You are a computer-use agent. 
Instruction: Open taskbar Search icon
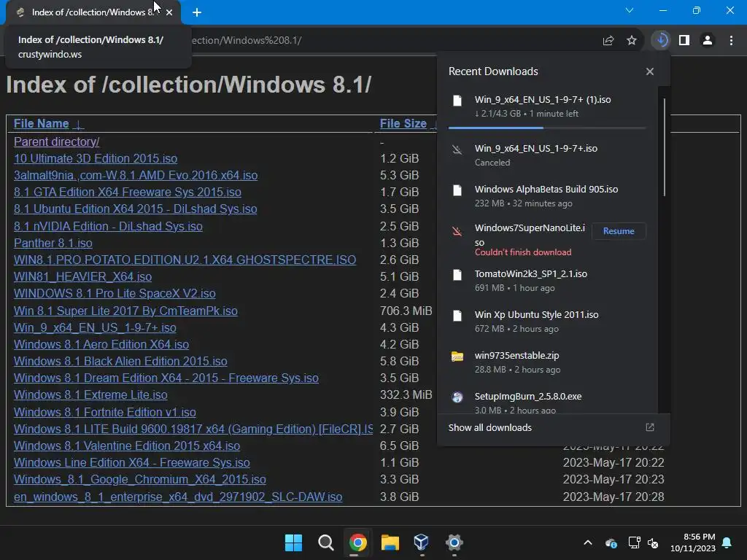(x=326, y=542)
